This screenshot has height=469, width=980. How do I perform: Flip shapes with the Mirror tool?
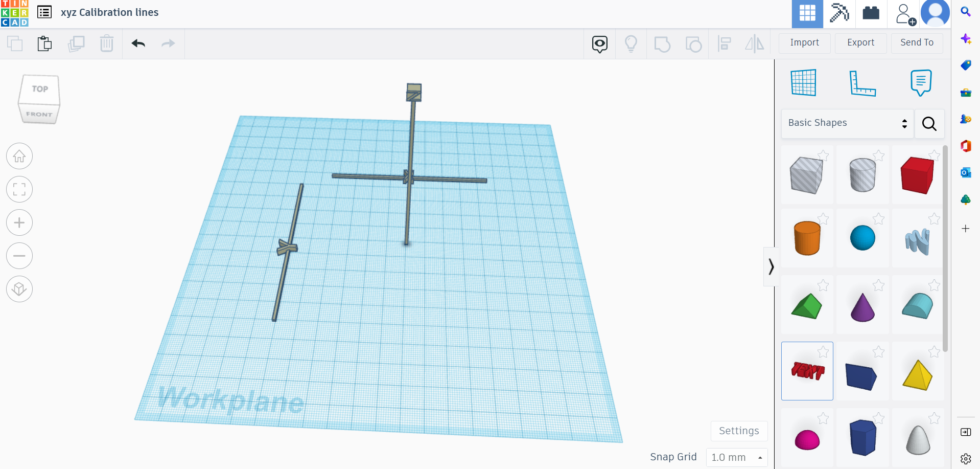pos(755,43)
